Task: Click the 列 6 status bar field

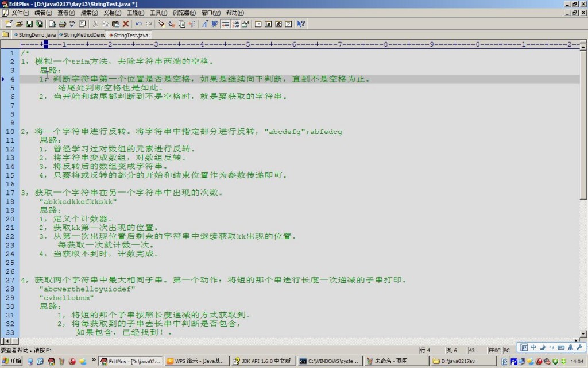Action: click(x=457, y=350)
